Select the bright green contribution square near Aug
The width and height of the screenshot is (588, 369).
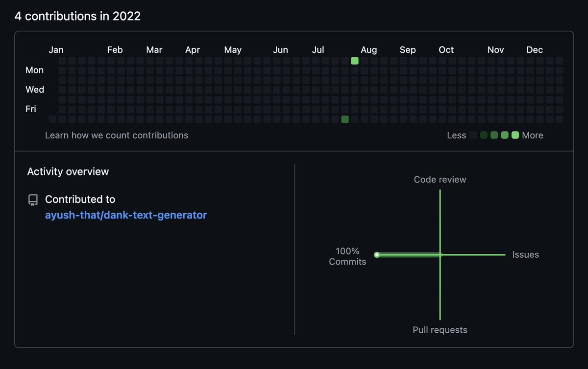pos(355,61)
